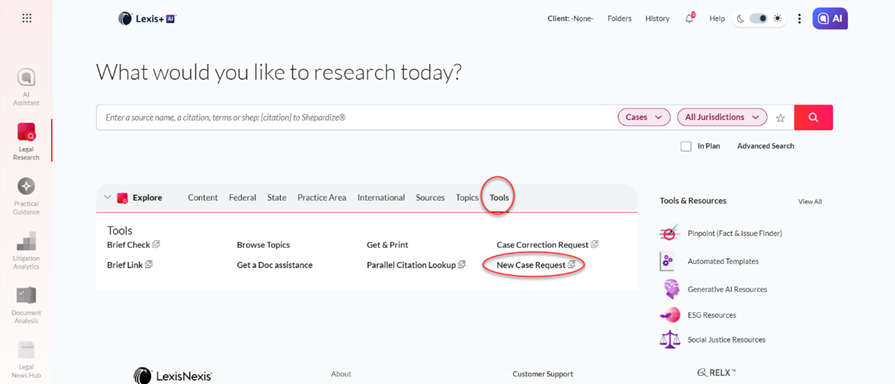Open Get a Doc assistance

click(x=275, y=265)
